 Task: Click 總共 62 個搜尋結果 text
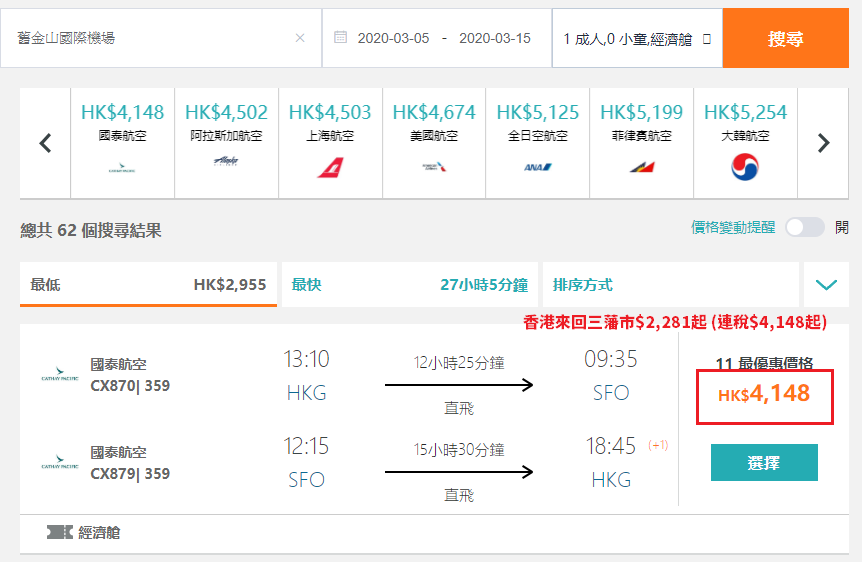tap(91, 230)
